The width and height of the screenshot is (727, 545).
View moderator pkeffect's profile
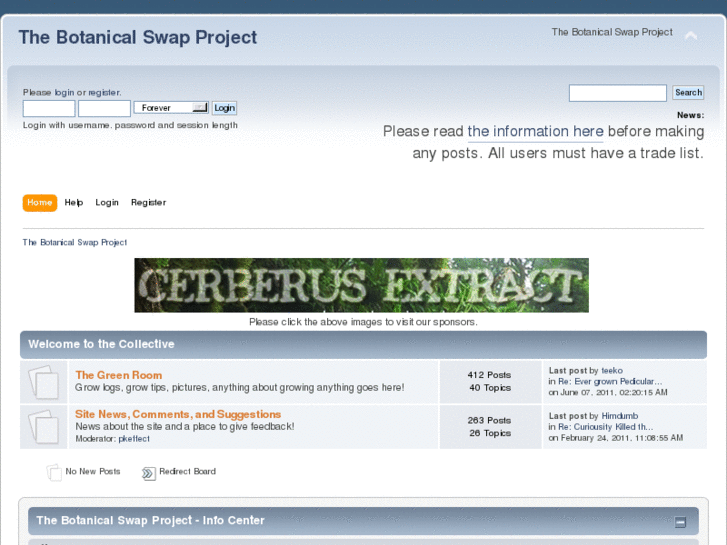click(134, 439)
